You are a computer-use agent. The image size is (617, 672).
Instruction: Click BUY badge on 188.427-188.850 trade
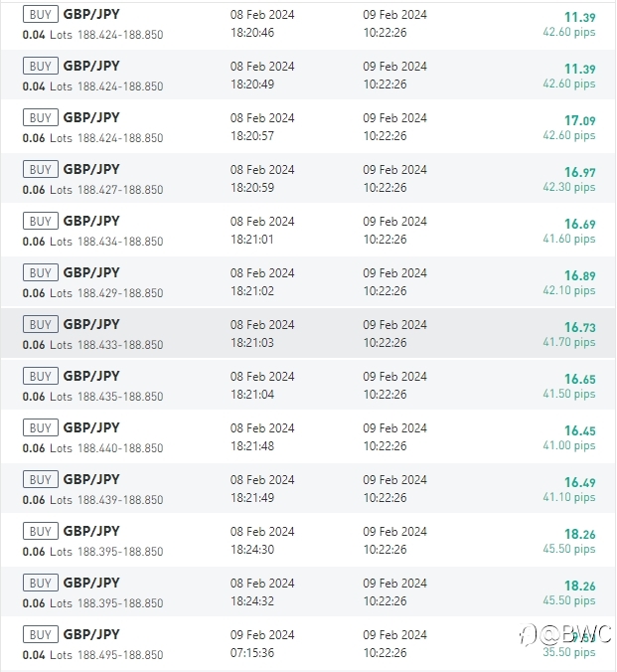(41, 169)
